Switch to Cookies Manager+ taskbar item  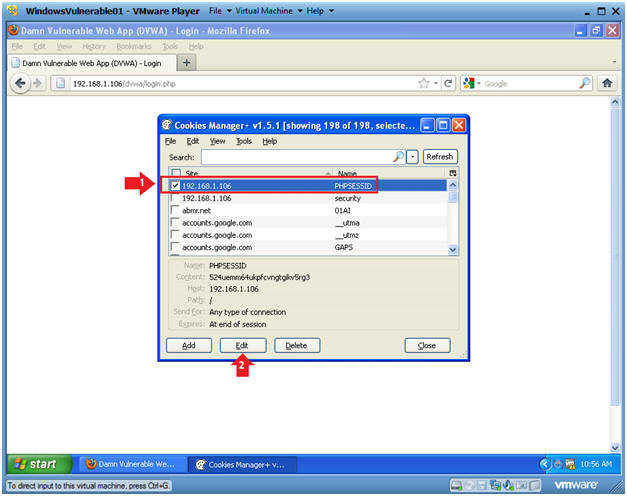click(242, 464)
